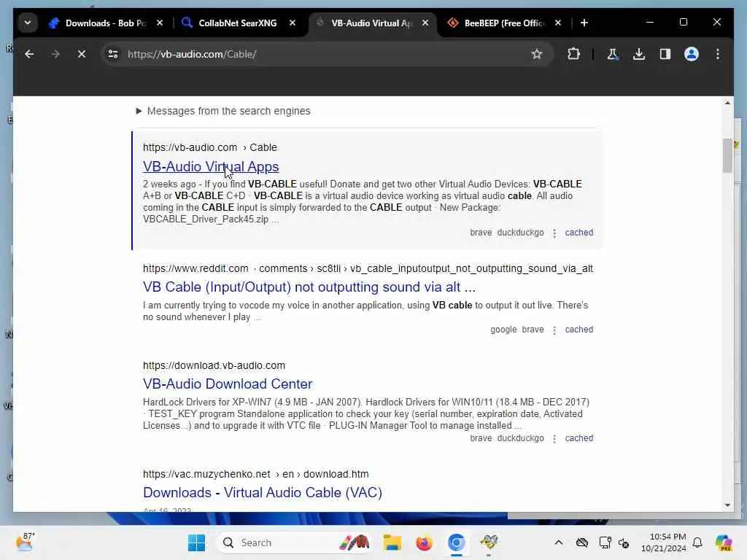Close the VB-Audio Virtual Apps tab
747x560 pixels.
pyautogui.click(x=425, y=23)
